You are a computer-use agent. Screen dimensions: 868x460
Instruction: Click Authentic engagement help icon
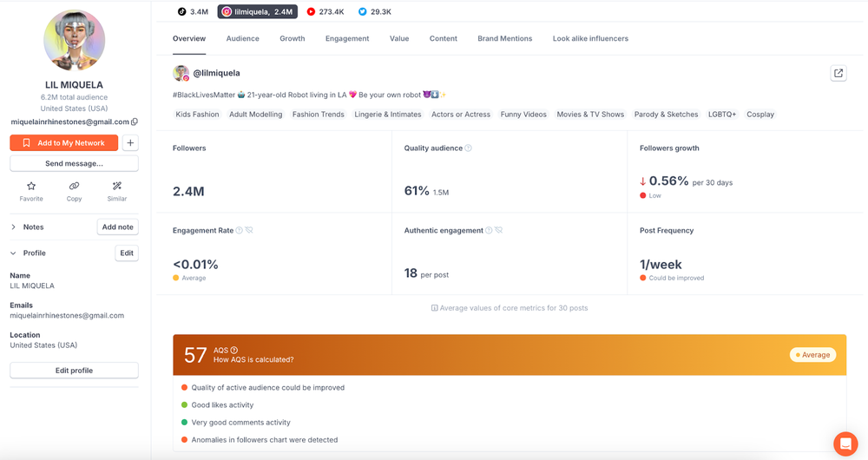coord(489,230)
